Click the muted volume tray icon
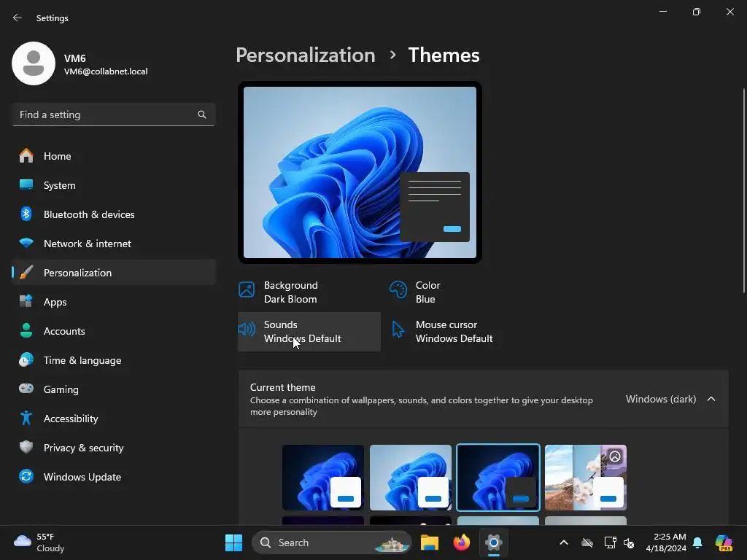Image resolution: width=747 pixels, height=560 pixels. click(x=629, y=542)
